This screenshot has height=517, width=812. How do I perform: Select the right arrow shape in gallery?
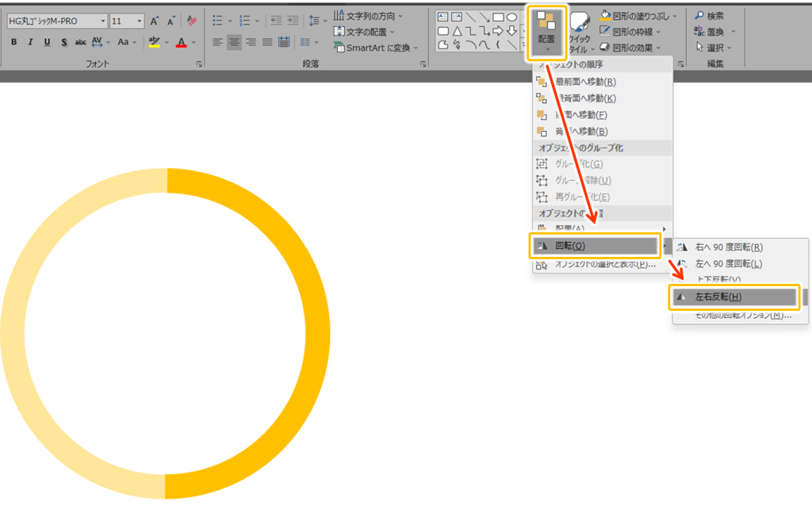pos(498,30)
